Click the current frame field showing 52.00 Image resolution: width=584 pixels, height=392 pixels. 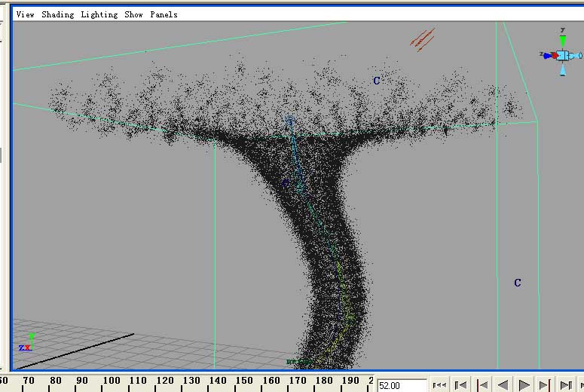pyautogui.click(x=402, y=385)
